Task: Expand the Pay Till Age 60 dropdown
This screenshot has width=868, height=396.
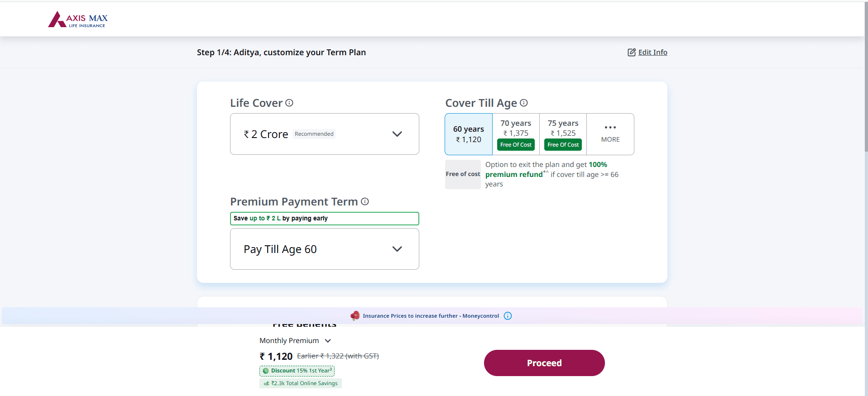Action: click(x=324, y=249)
